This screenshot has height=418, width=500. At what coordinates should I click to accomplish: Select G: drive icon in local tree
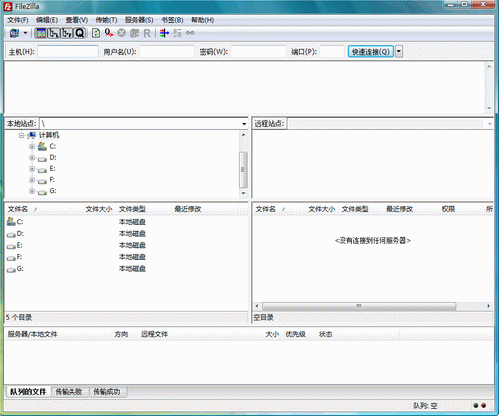pyautogui.click(x=42, y=193)
